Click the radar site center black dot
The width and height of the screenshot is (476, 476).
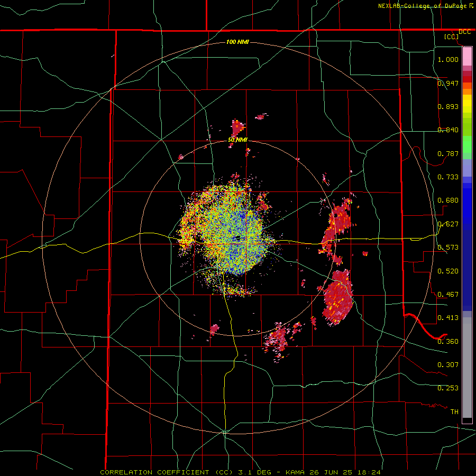(237, 237)
